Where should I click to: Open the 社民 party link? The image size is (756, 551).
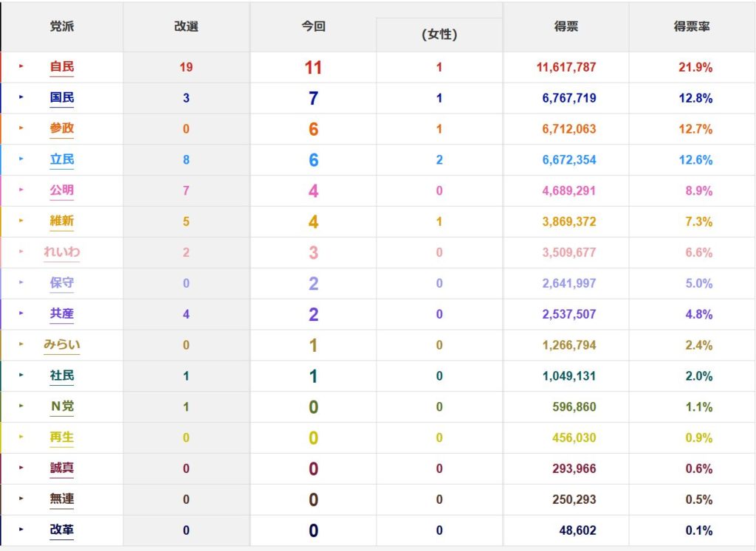point(62,375)
